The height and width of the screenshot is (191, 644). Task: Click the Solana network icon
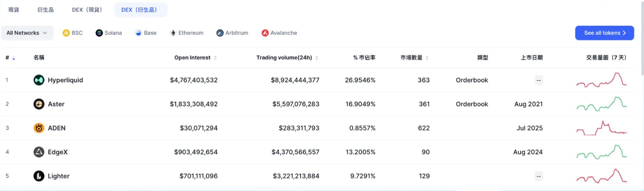(x=99, y=33)
